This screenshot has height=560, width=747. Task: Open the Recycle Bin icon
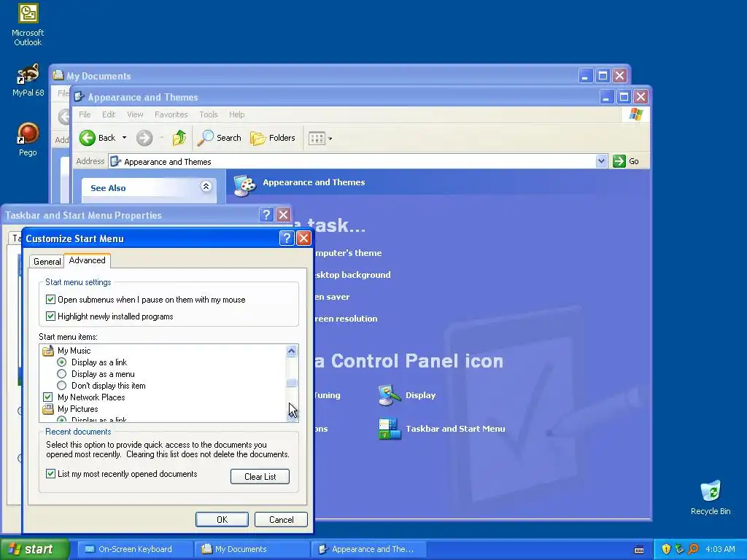tap(711, 497)
